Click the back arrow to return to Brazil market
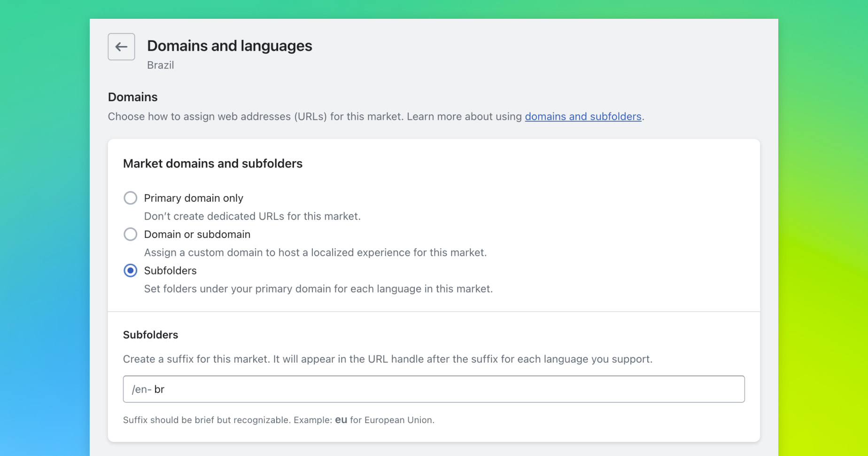868x456 pixels. pos(121,47)
